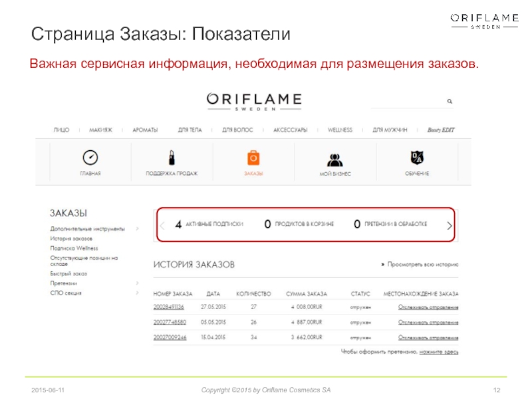Screen dimensions: 532x399
Task: Click the СТАТУС column header
Action: (x=360, y=294)
